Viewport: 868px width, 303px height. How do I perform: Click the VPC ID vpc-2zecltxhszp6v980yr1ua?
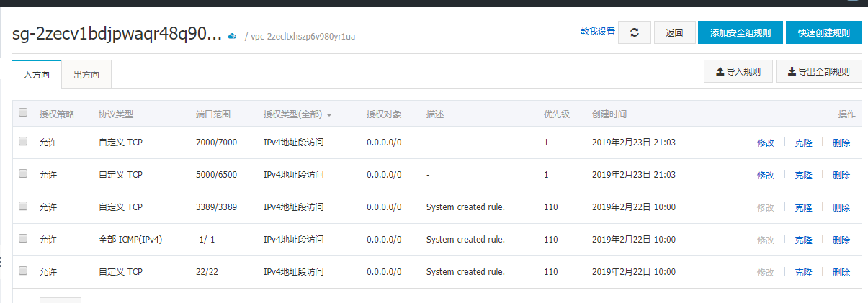click(303, 37)
